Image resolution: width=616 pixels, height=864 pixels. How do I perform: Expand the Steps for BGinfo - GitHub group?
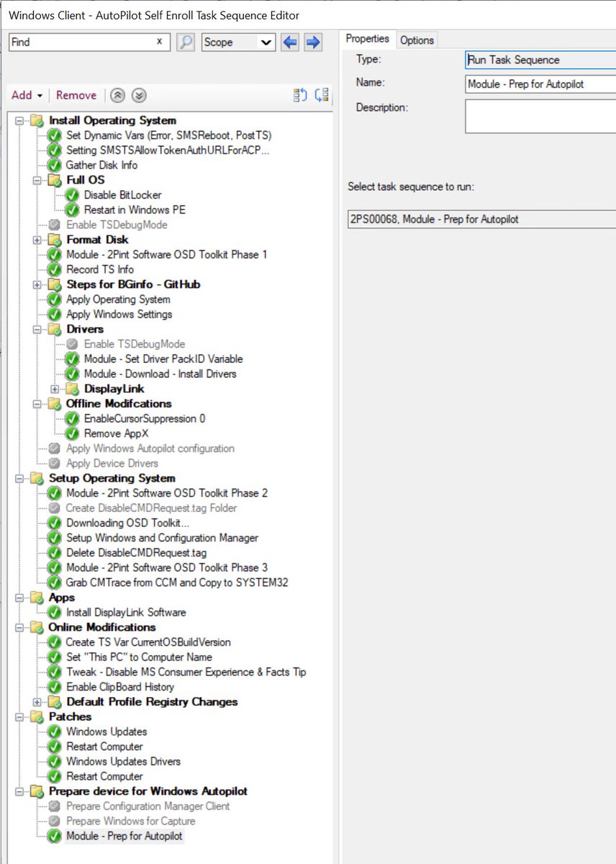[37, 284]
